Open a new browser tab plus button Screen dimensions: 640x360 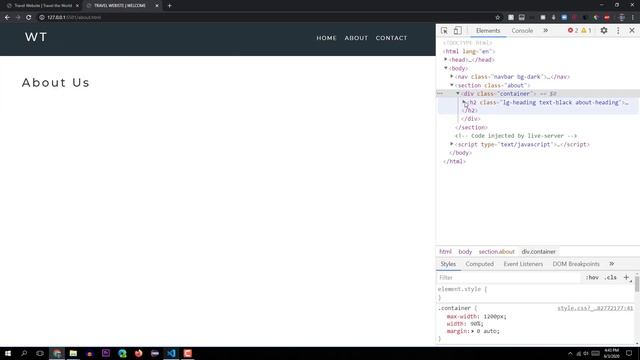(169, 6)
